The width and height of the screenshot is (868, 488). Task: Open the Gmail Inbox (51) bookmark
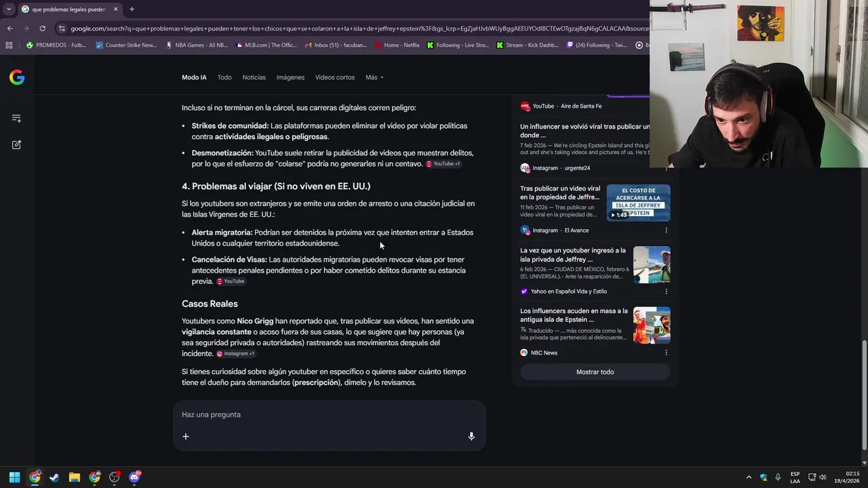(335, 45)
